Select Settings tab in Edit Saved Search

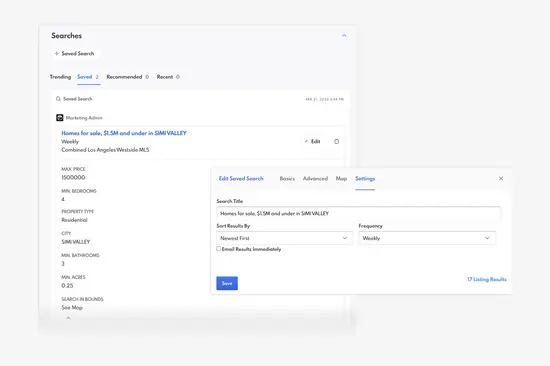click(365, 179)
